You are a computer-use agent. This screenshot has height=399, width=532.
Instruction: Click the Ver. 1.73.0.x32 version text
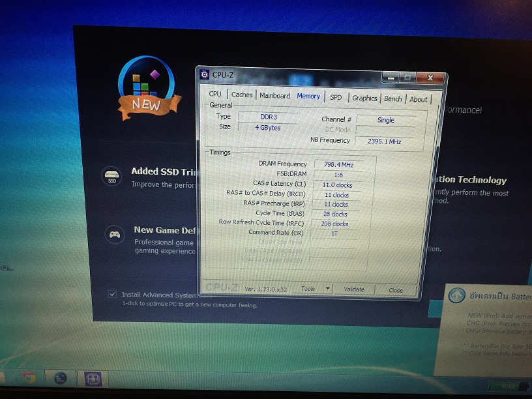click(x=265, y=289)
